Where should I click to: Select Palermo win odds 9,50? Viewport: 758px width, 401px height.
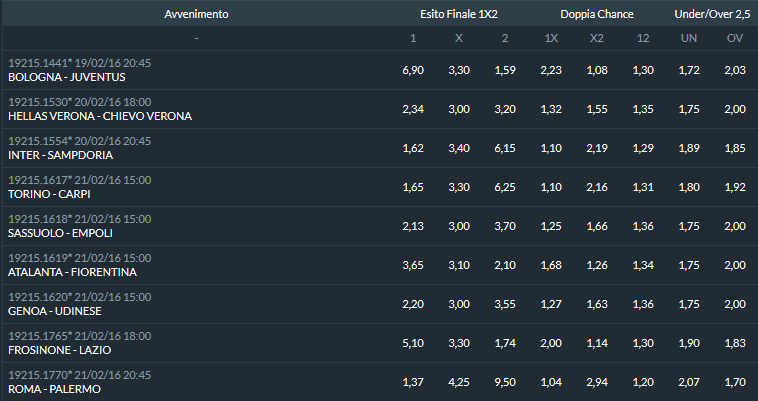(505, 382)
